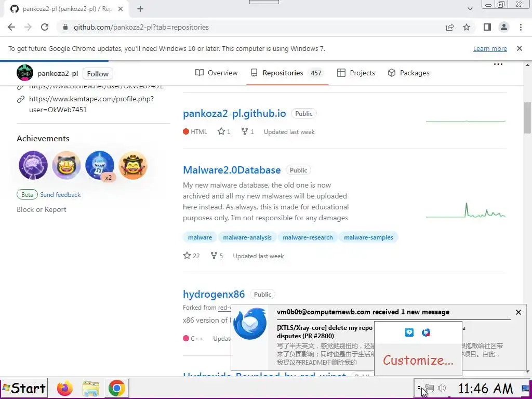Viewport: 532px width, 399px height.
Task: Click Block or Report
Action: click(42, 210)
